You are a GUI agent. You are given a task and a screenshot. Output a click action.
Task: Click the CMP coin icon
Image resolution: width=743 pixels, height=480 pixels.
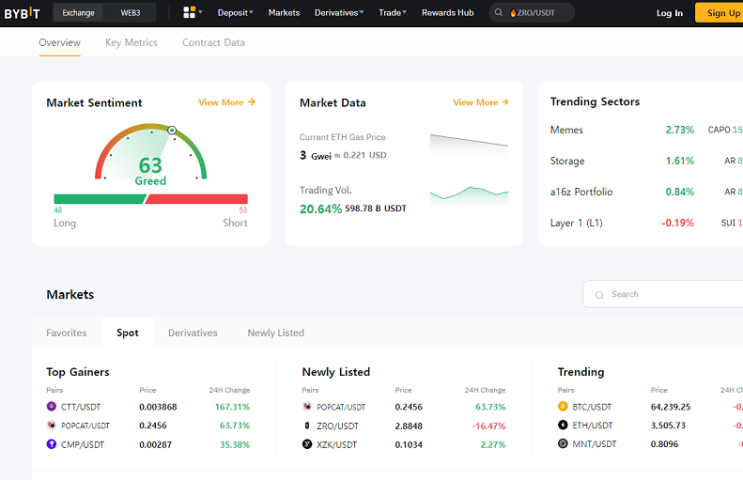pyautogui.click(x=51, y=444)
